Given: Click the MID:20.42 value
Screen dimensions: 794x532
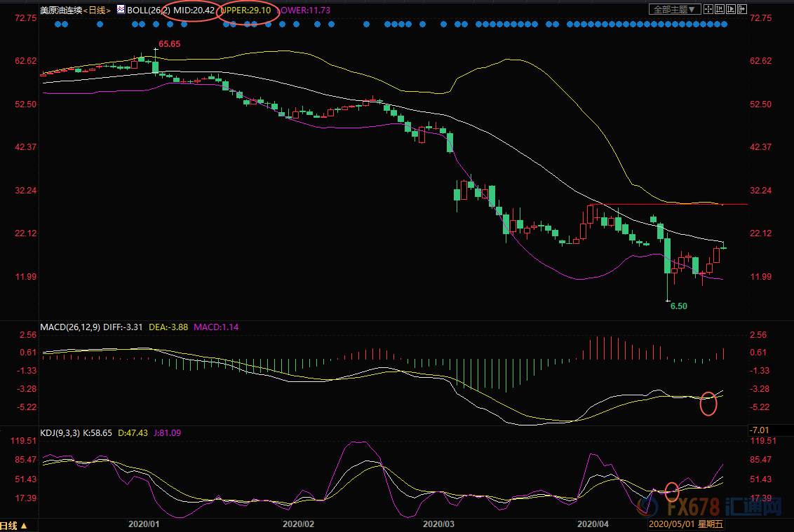Looking at the screenshot, I should 194,10.
